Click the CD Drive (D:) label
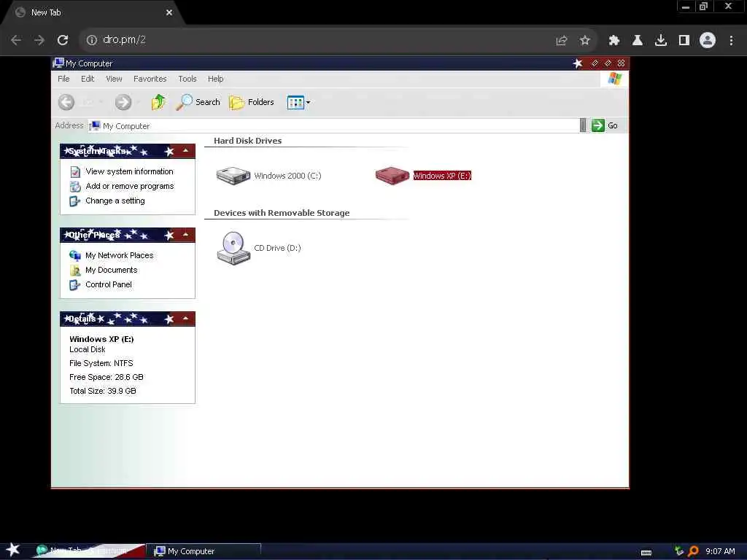The width and height of the screenshot is (747, 560). [x=277, y=248]
